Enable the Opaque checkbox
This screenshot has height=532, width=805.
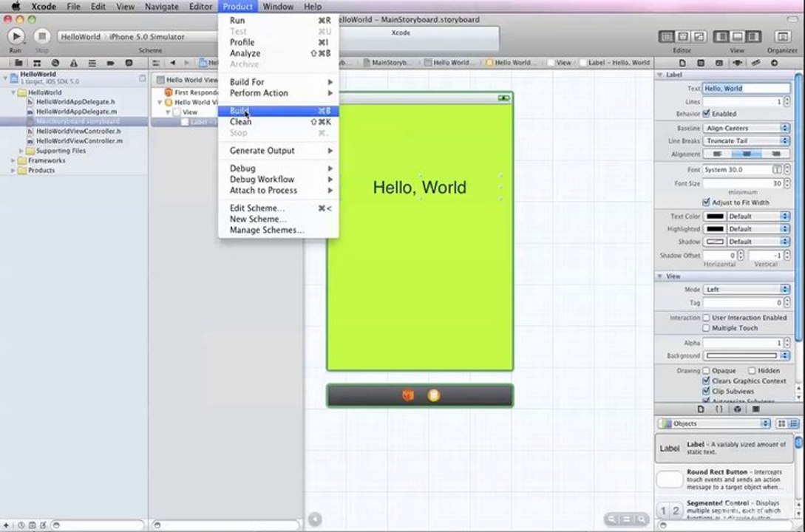click(706, 370)
